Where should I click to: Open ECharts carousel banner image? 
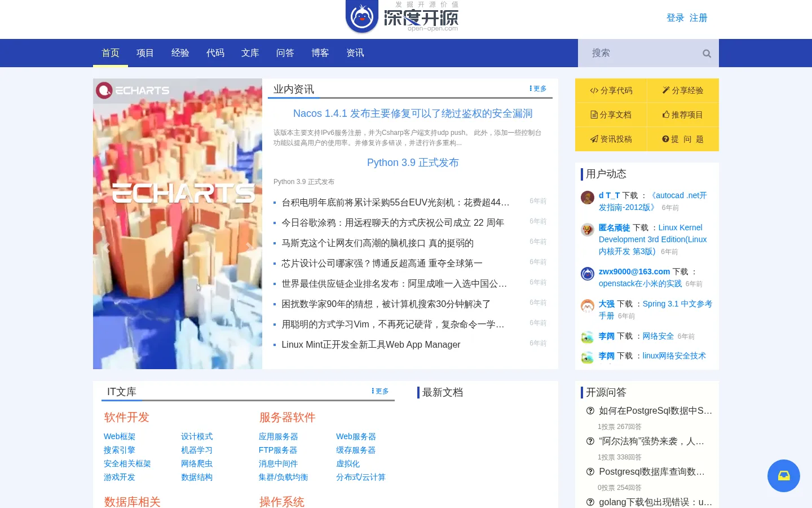(178, 224)
